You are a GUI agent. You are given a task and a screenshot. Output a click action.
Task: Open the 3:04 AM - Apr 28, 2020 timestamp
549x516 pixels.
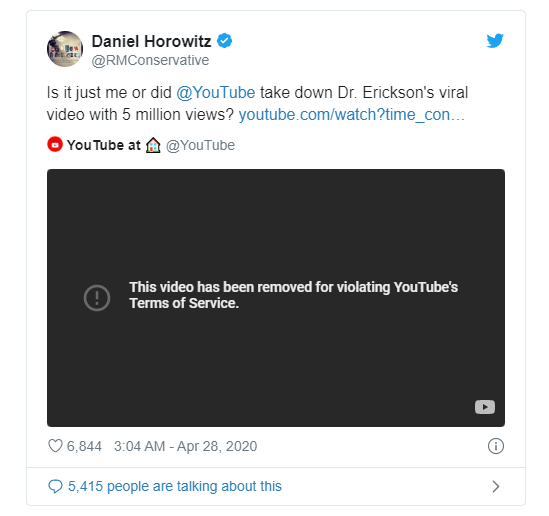185,446
